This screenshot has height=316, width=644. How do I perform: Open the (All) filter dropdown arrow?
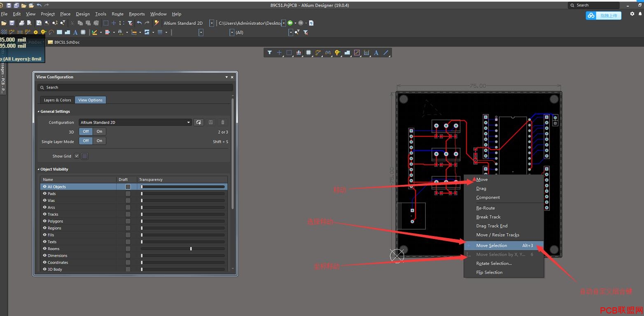pos(291,32)
